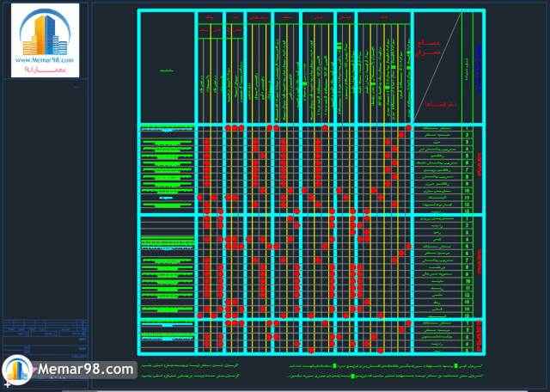
Task: Click the UCS crosshair icon in bottom-left corner
Action: pos(7,385)
